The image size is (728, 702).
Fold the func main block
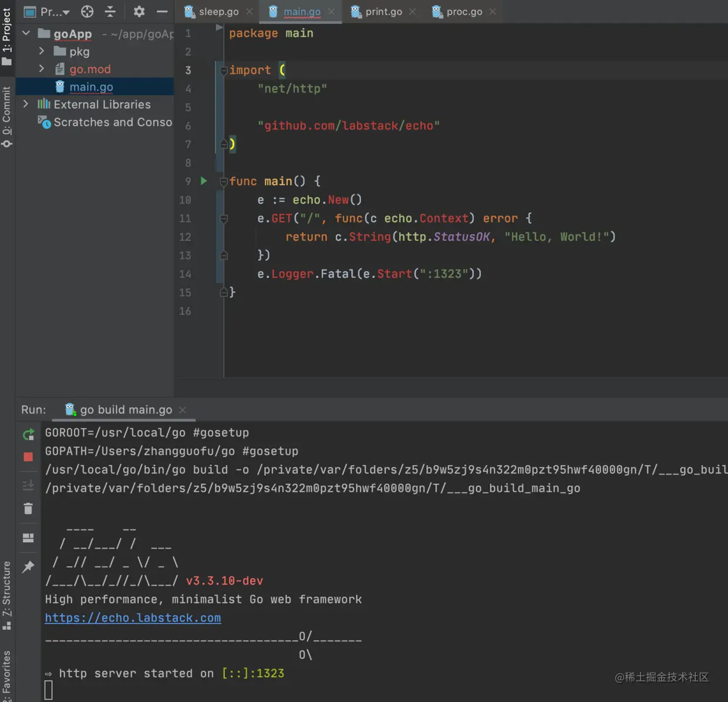(224, 182)
